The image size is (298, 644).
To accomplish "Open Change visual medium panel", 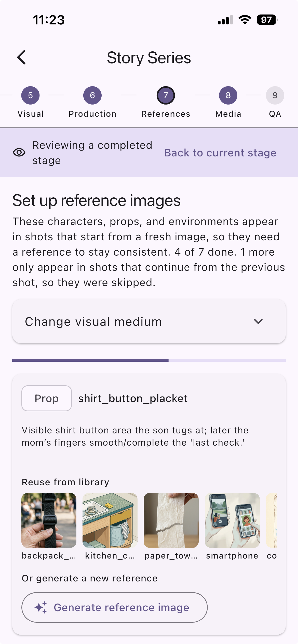I will [x=149, y=321].
